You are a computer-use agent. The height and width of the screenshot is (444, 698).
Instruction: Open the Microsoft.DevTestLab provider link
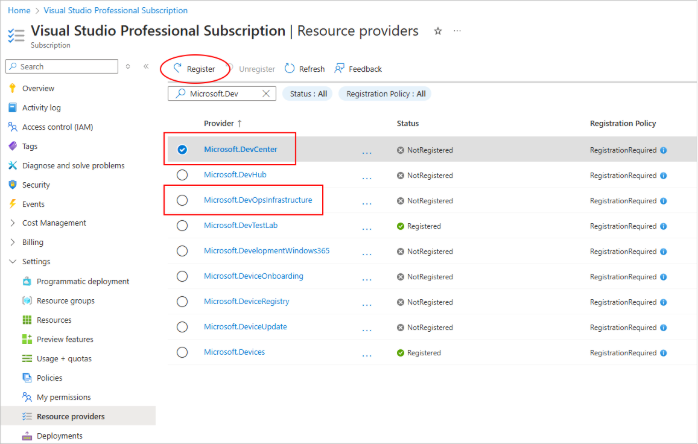(241, 226)
